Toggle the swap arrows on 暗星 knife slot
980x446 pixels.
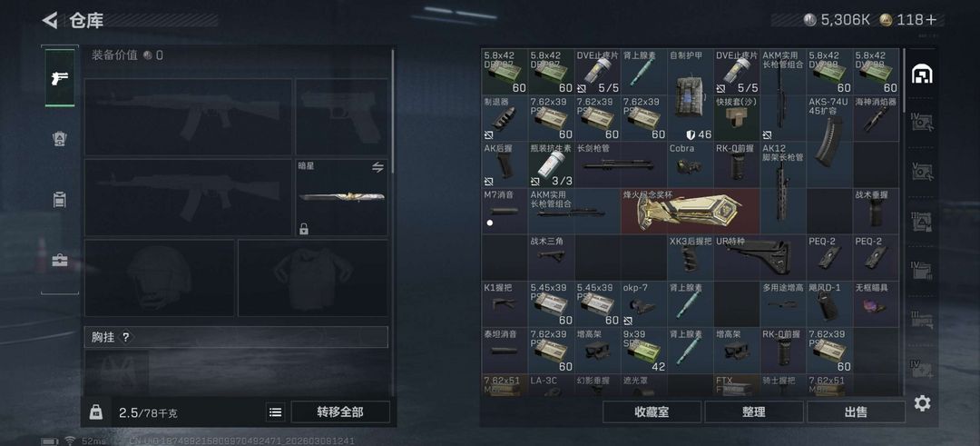pyautogui.click(x=377, y=167)
